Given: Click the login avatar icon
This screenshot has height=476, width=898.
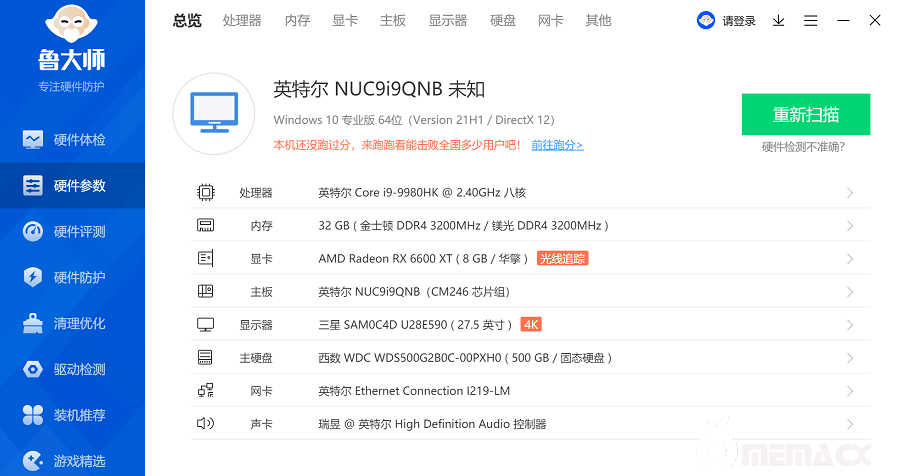Looking at the screenshot, I should click(706, 21).
